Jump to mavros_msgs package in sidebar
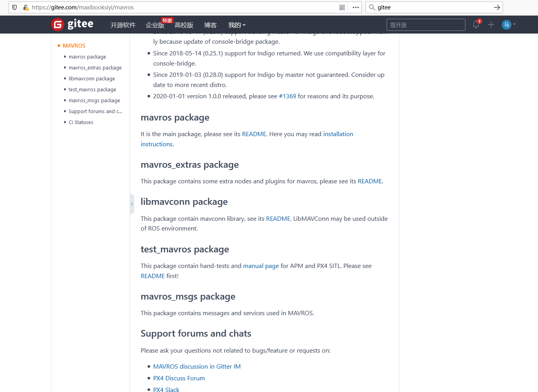Screen dimensions: 538x392 (x=94, y=100)
